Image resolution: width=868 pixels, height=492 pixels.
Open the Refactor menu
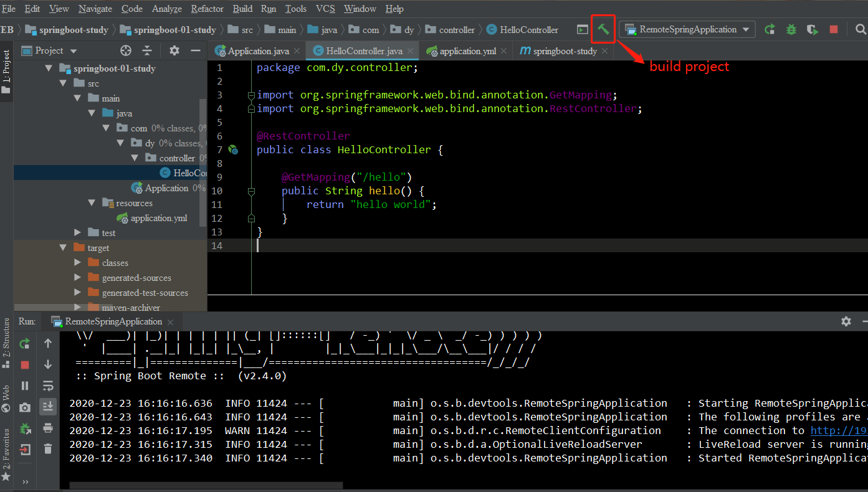point(207,9)
